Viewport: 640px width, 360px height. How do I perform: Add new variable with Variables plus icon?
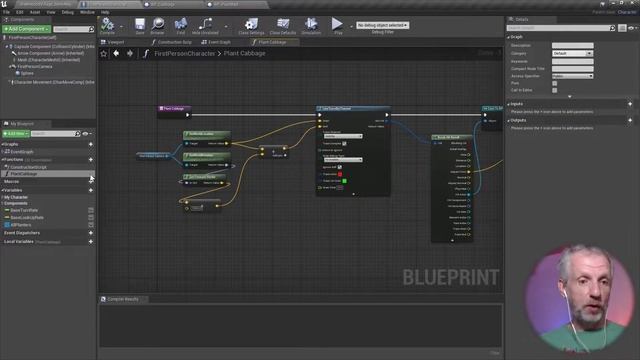[91, 190]
